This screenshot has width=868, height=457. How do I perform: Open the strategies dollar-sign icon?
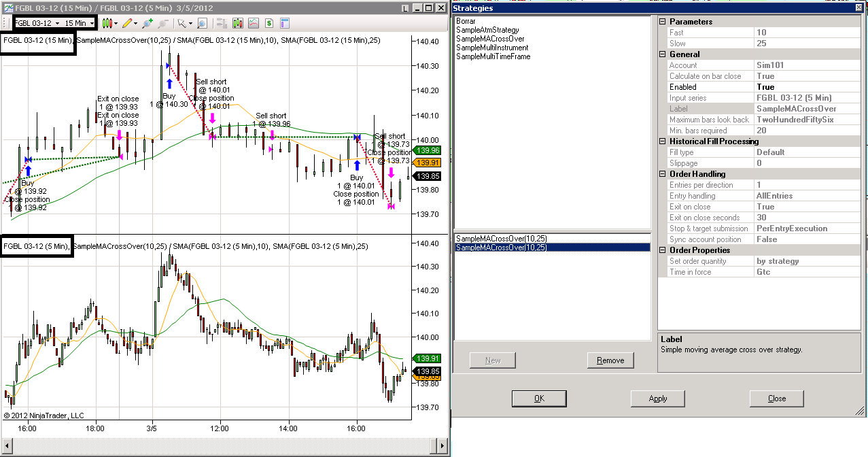269,23
